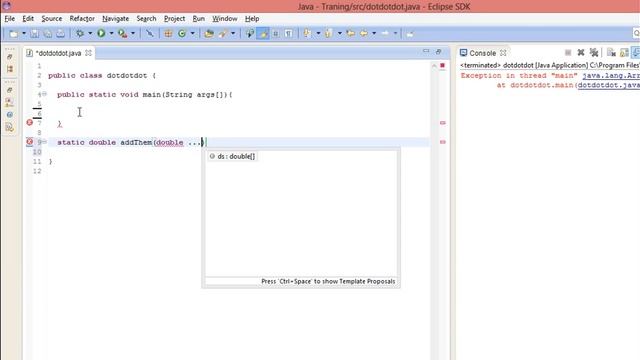
Task: Open the New dropdown arrow
Action: 24,33
